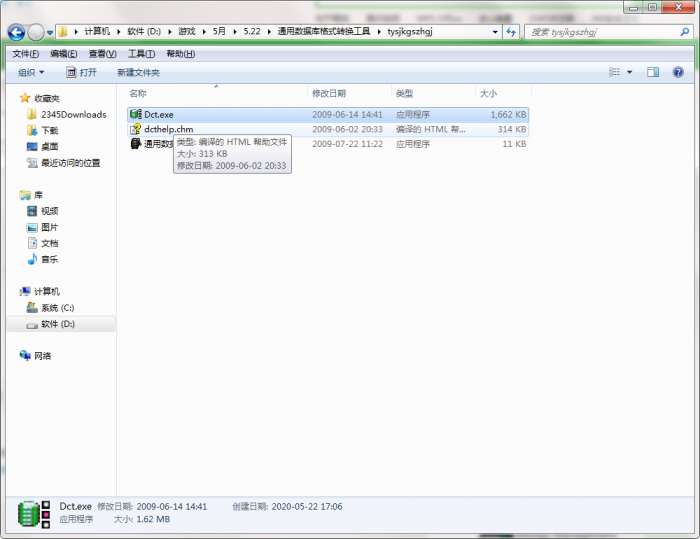
Task: Click the Forward navigation arrow
Action: point(36,32)
